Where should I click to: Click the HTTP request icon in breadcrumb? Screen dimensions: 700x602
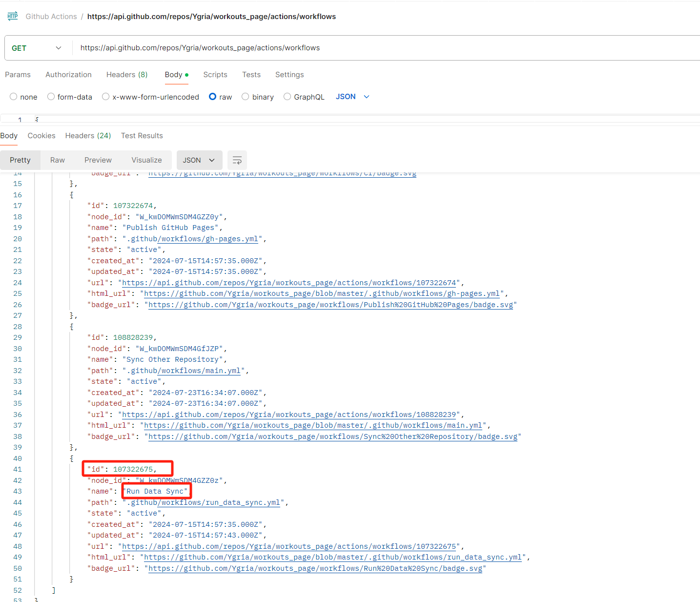[x=13, y=16]
